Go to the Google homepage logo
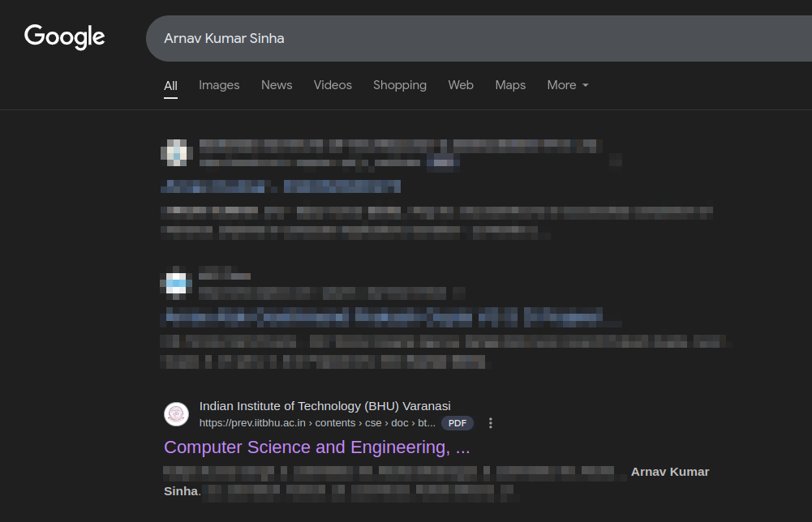The height and width of the screenshot is (522, 812). click(65, 36)
